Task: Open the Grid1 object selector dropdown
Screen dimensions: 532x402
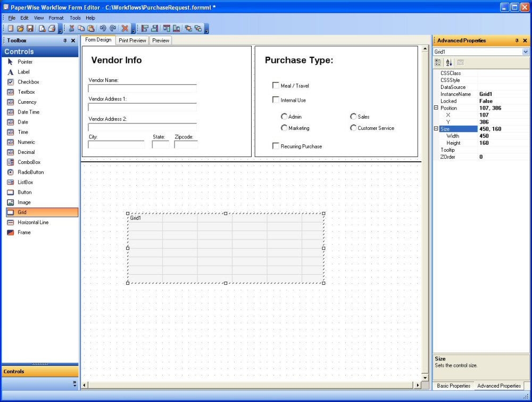Action: [x=526, y=52]
